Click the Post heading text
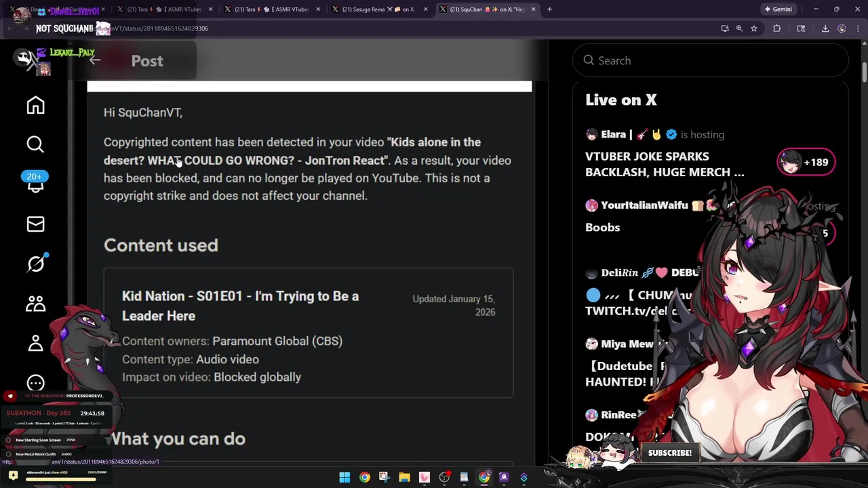Image resolution: width=868 pixels, height=488 pixels. [147, 61]
